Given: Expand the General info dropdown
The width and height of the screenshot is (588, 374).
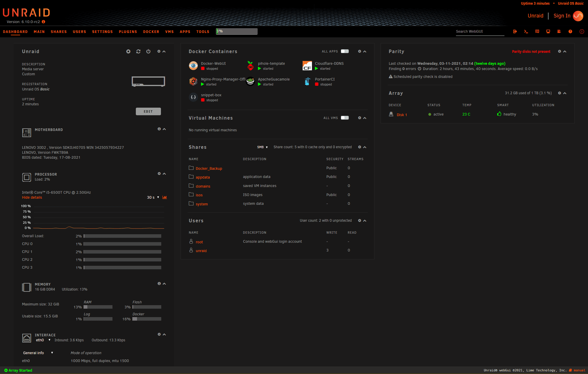Looking at the screenshot, I should tap(38, 353).
